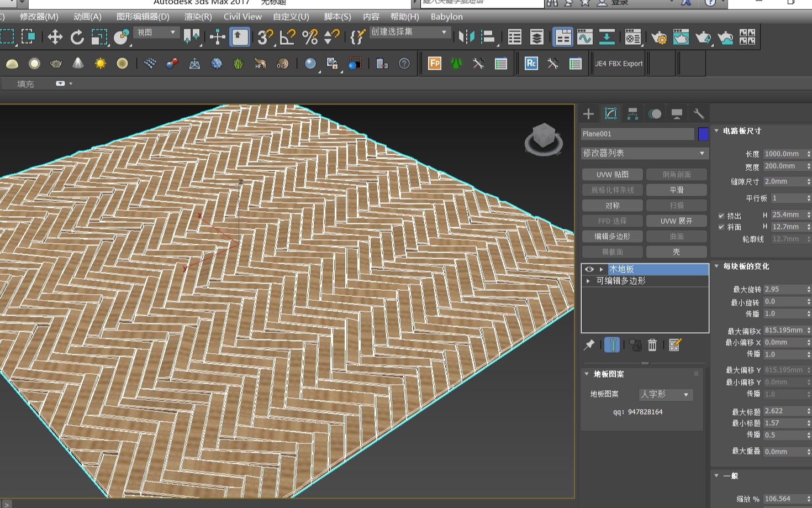The width and height of the screenshot is (812, 508).
Task: Open the Curve Editor icon
Action: click(584, 37)
